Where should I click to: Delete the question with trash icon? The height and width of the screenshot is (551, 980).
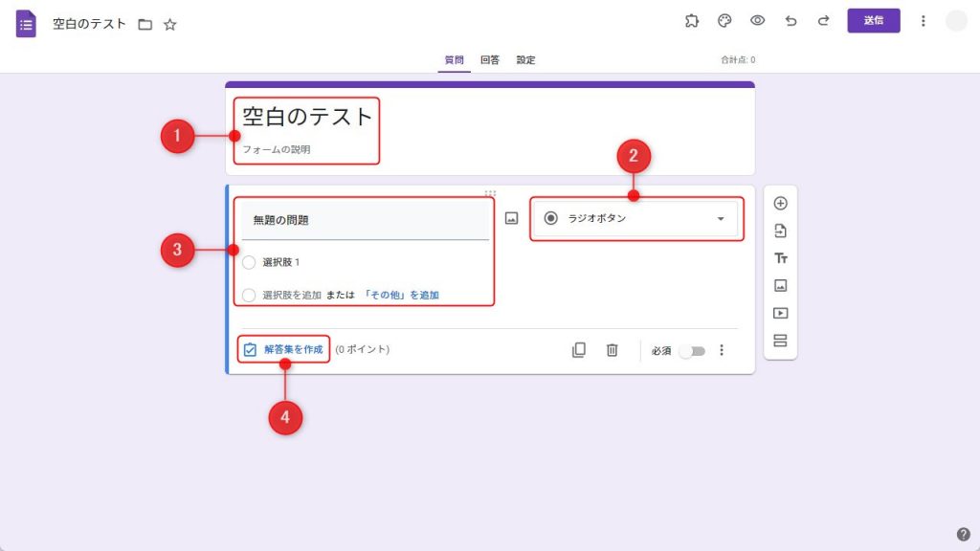click(612, 350)
